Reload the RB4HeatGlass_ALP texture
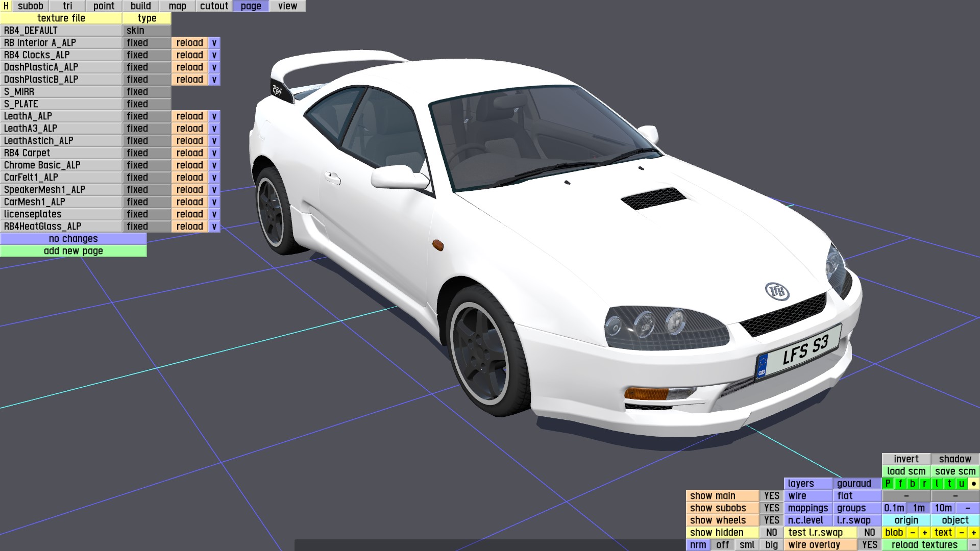This screenshot has width=980, height=551. 189,227
